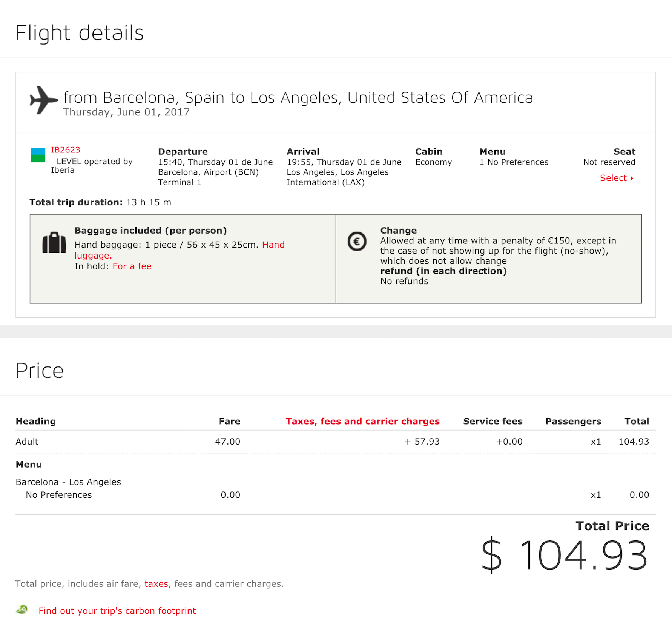The width and height of the screenshot is (672, 628).
Task: Click the red arrow next to Select
Action: click(632, 178)
